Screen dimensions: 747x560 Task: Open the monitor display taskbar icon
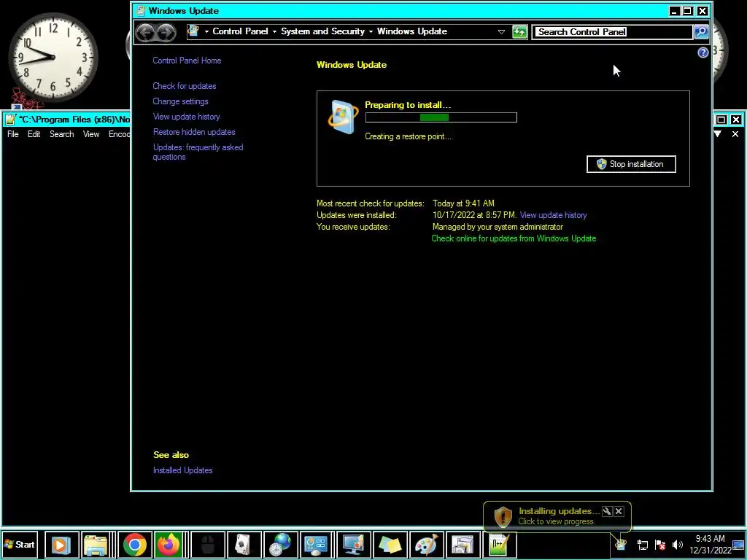(353, 544)
